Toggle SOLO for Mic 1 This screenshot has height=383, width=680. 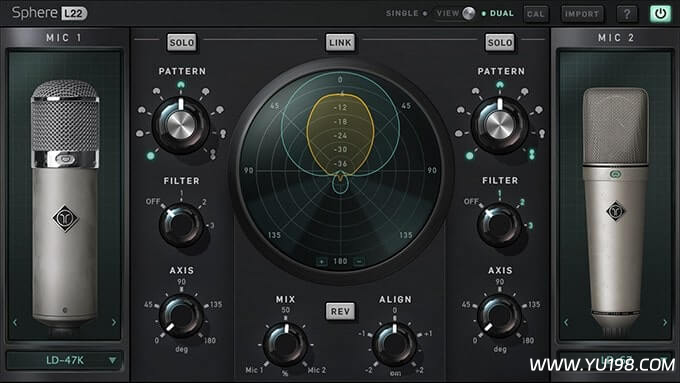[182, 43]
